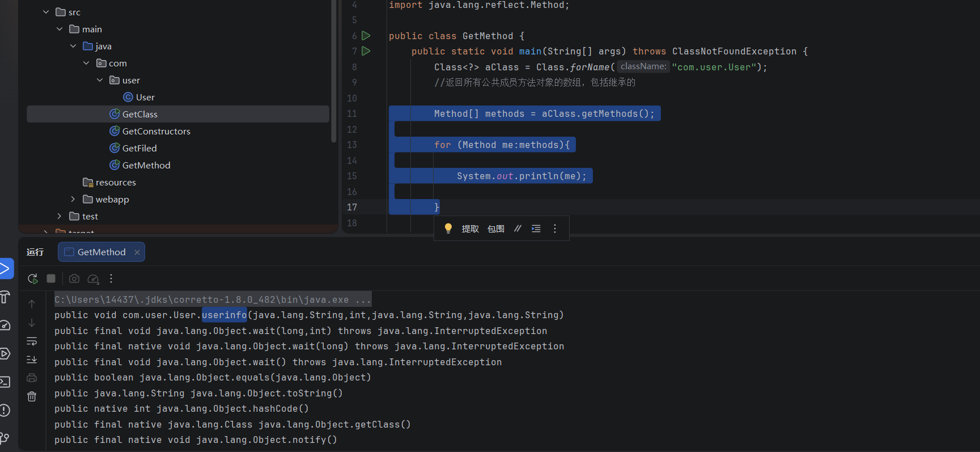This screenshot has width=980, height=452.
Task: Click the Object.hashCode() console line
Action: [181, 408]
